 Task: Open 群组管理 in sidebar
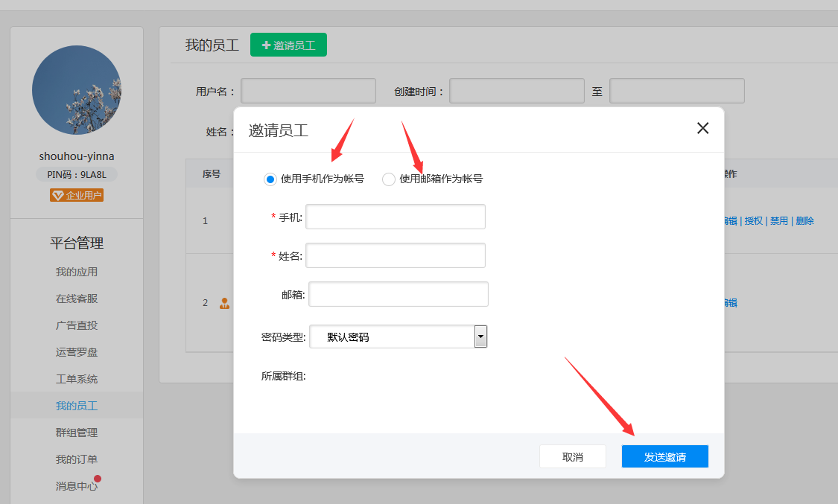(x=77, y=433)
